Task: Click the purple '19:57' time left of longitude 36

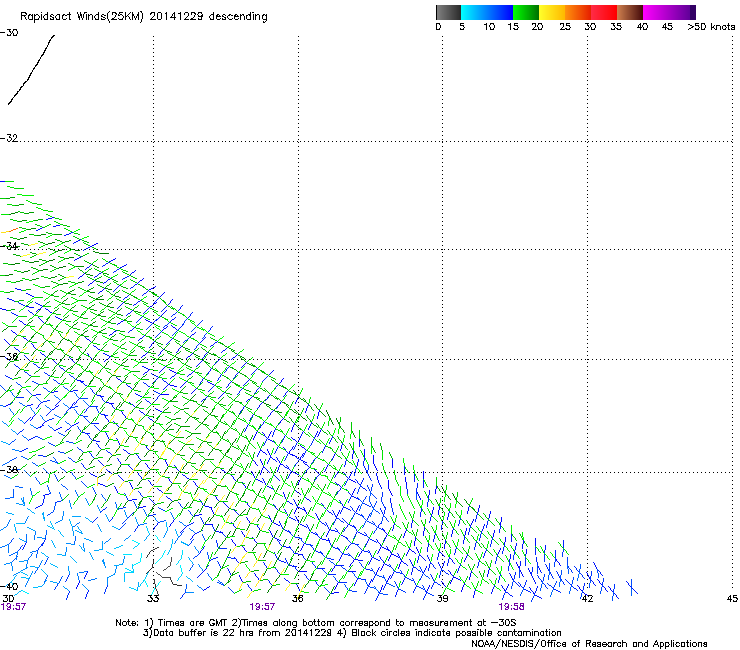Action: [262, 607]
